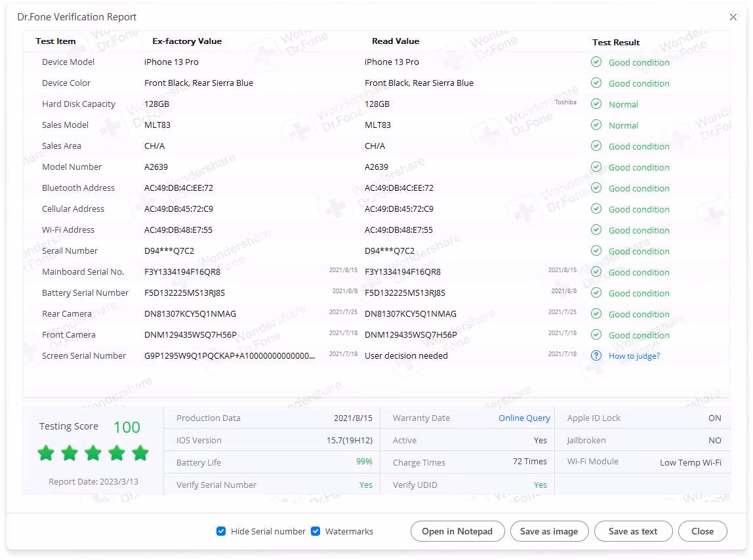Click the check icon for Battery Serial Number
Viewport: 753px width, 560px height.
click(596, 292)
